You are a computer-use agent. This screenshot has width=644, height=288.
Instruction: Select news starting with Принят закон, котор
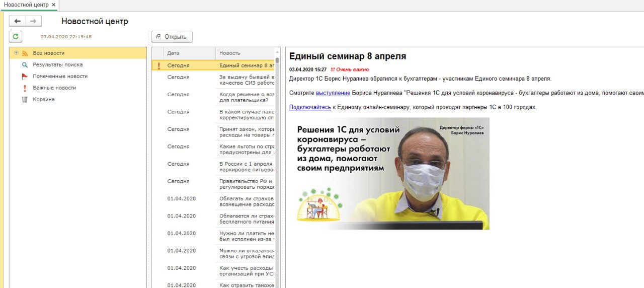coord(213,132)
